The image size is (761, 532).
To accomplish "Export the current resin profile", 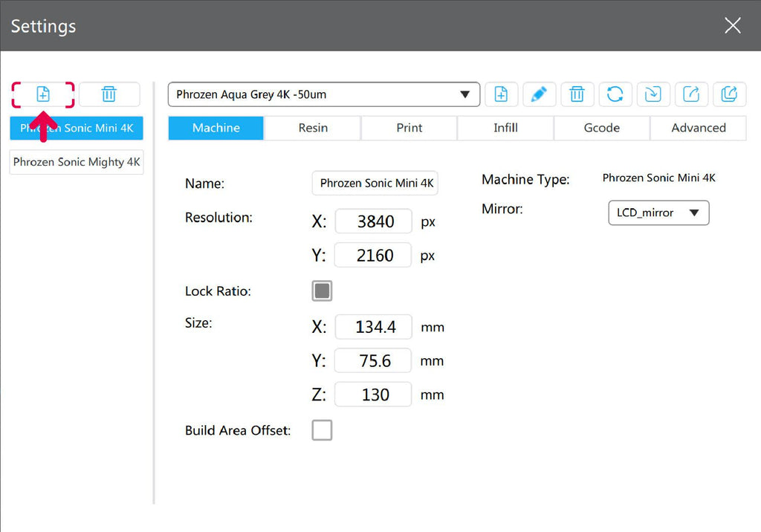I will pyautogui.click(x=691, y=94).
